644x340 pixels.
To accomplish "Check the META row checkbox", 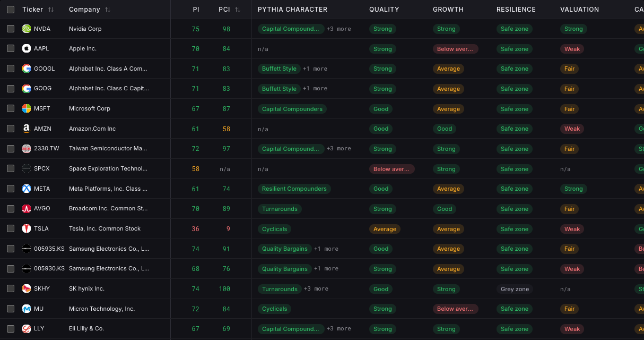I will pyautogui.click(x=11, y=189).
